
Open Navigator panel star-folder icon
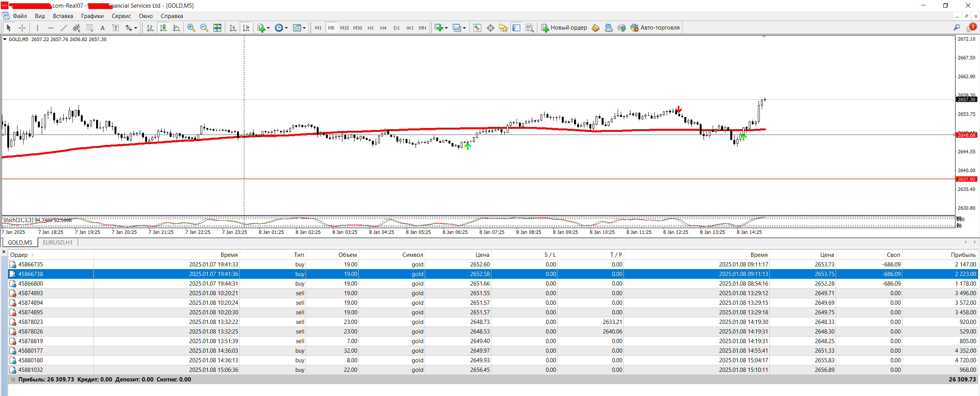[503, 28]
